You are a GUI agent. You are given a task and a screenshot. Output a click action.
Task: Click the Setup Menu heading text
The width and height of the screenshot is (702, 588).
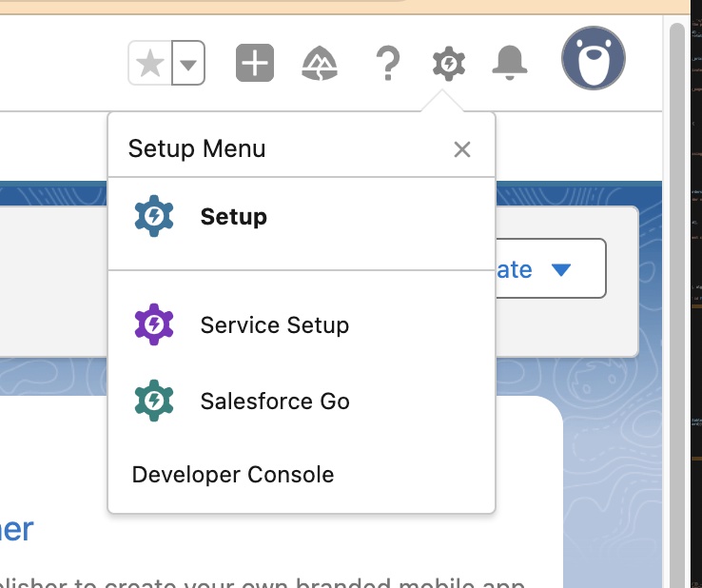pyautogui.click(x=197, y=149)
